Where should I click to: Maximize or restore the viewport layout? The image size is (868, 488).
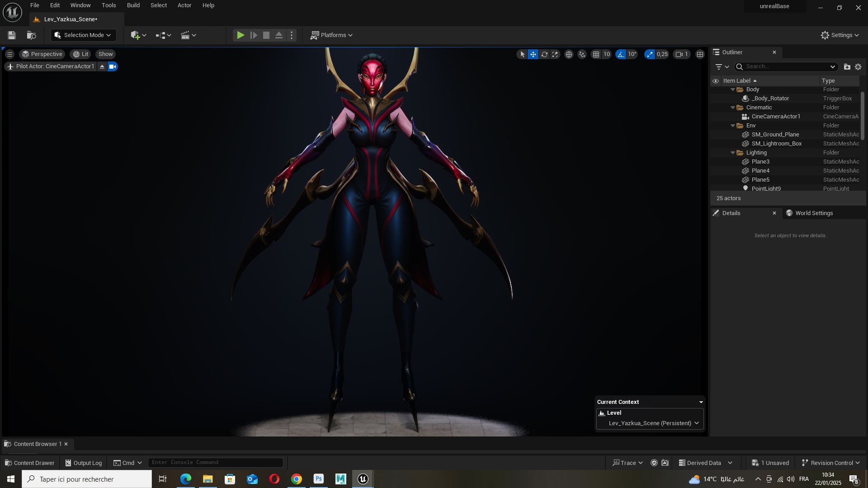[x=700, y=54]
